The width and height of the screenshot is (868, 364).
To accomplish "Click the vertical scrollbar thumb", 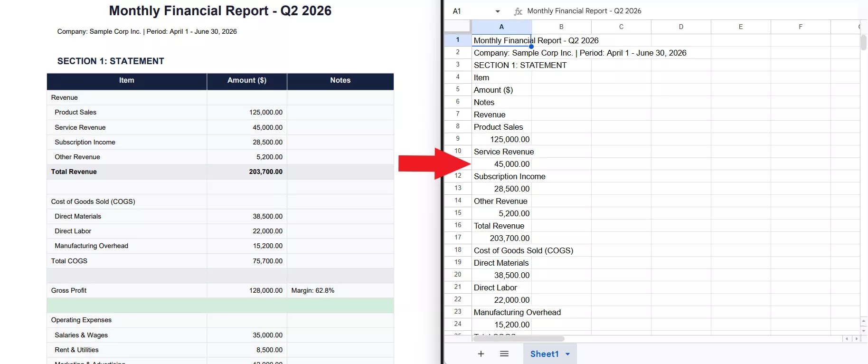I will click(864, 42).
